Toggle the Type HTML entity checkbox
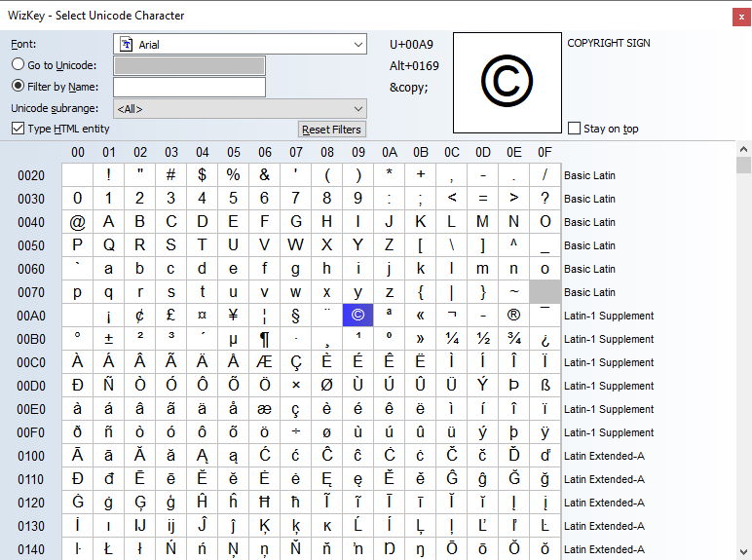The height and width of the screenshot is (560, 752). tap(18, 129)
